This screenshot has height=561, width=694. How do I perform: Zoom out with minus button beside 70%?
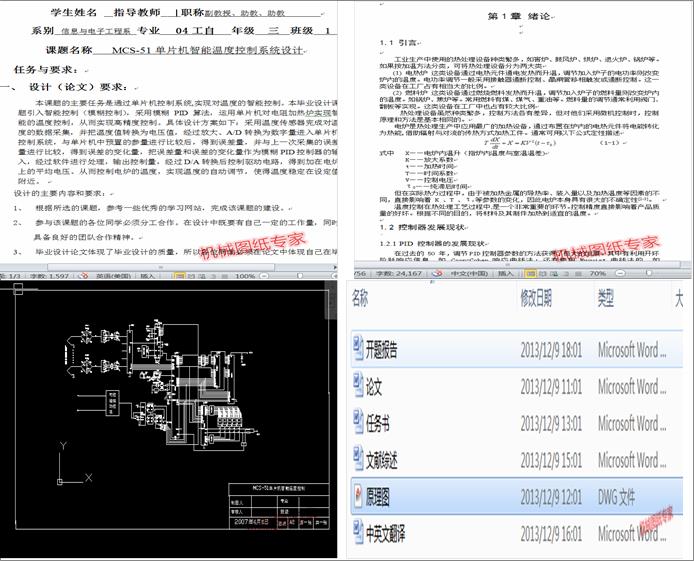point(620,273)
